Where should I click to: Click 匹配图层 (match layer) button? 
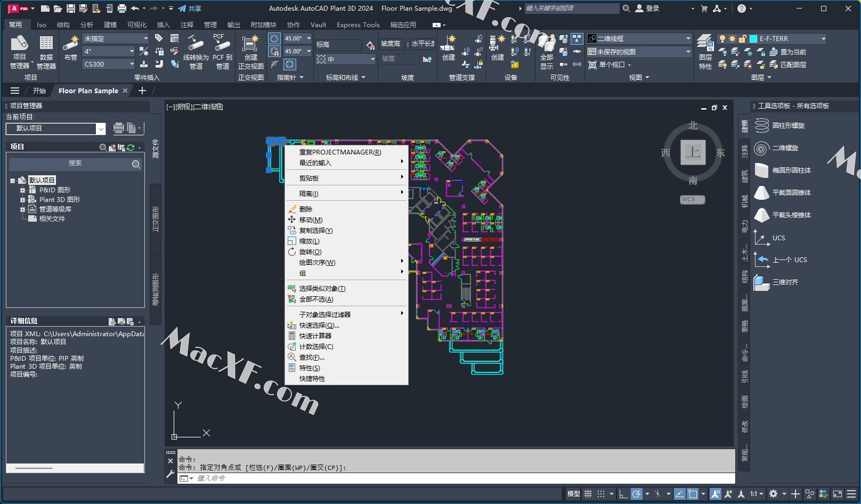point(787,64)
